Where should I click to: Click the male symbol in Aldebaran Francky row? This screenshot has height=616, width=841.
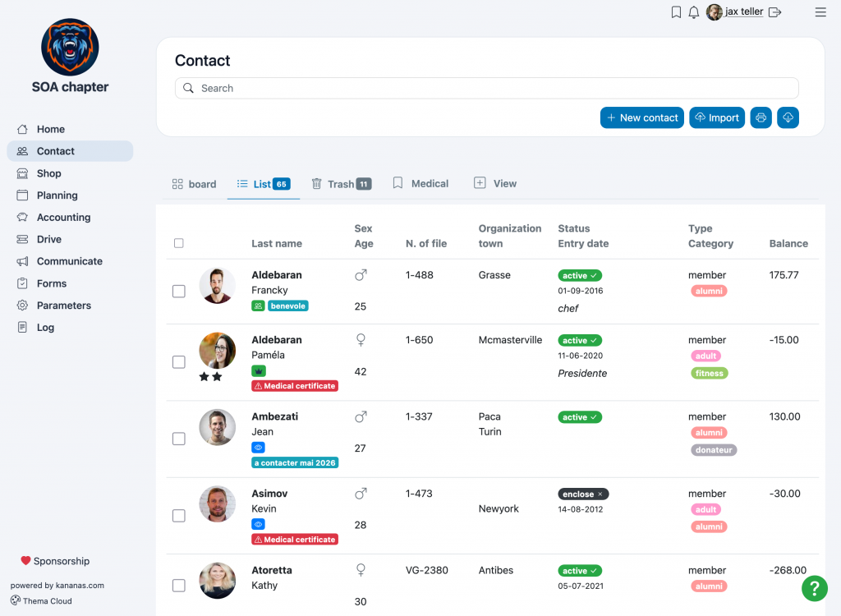(361, 275)
